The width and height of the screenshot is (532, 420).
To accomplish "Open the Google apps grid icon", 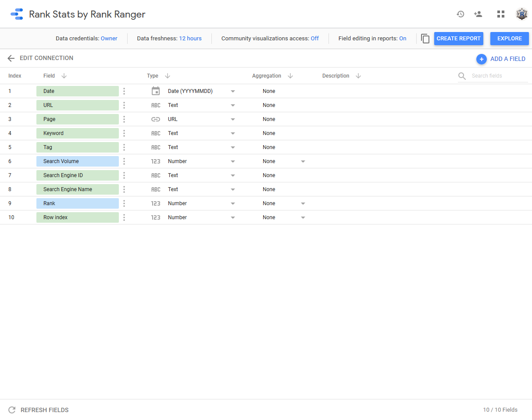I will (500, 14).
